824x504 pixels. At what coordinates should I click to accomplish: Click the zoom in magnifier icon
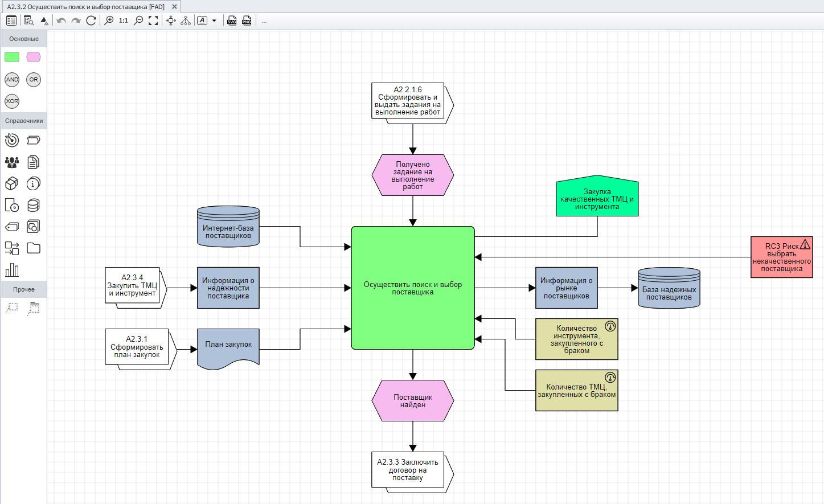[x=109, y=21]
